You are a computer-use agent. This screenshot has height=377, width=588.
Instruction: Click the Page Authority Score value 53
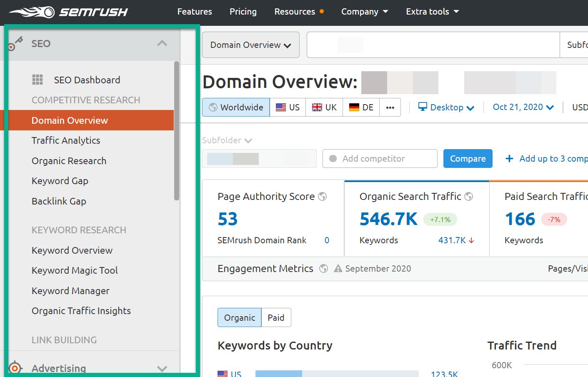(228, 219)
